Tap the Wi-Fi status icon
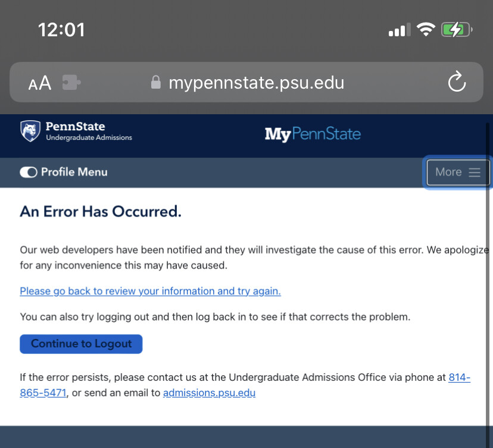Viewport: 493px width, 448px height. [426, 30]
